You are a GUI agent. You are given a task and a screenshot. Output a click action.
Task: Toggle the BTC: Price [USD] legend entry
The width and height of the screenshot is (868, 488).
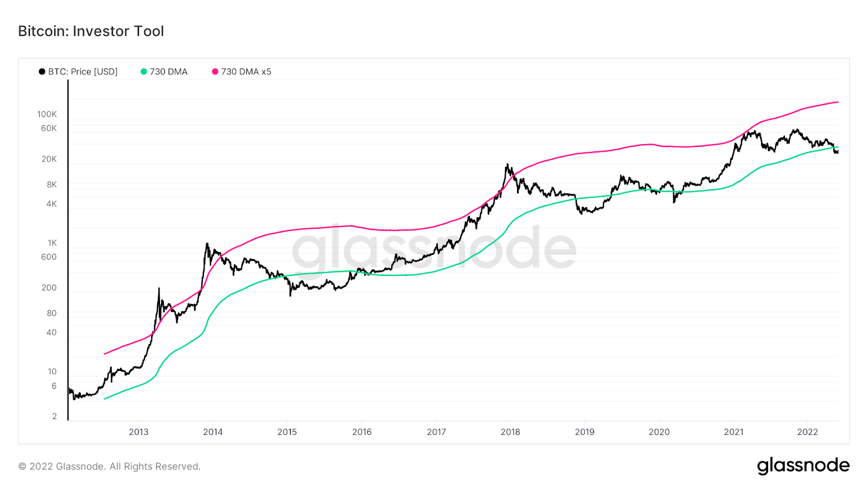78,72
